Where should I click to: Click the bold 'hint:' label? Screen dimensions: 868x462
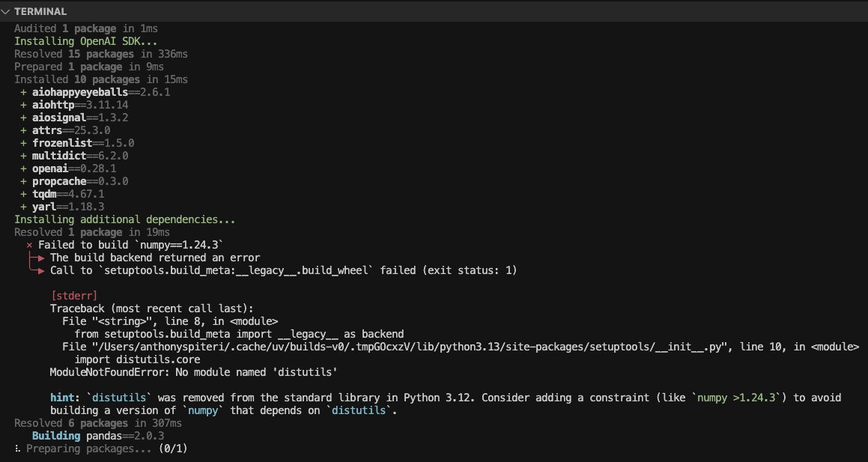[x=64, y=398]
